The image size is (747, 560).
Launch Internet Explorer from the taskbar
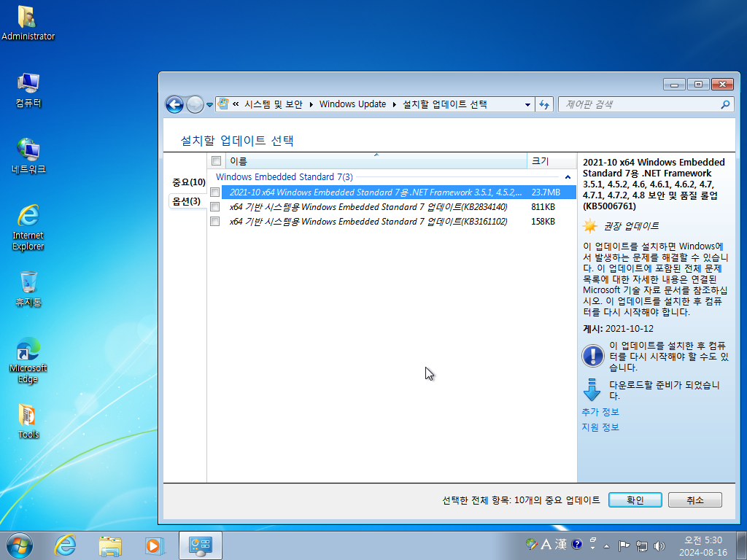pos(65,545)
